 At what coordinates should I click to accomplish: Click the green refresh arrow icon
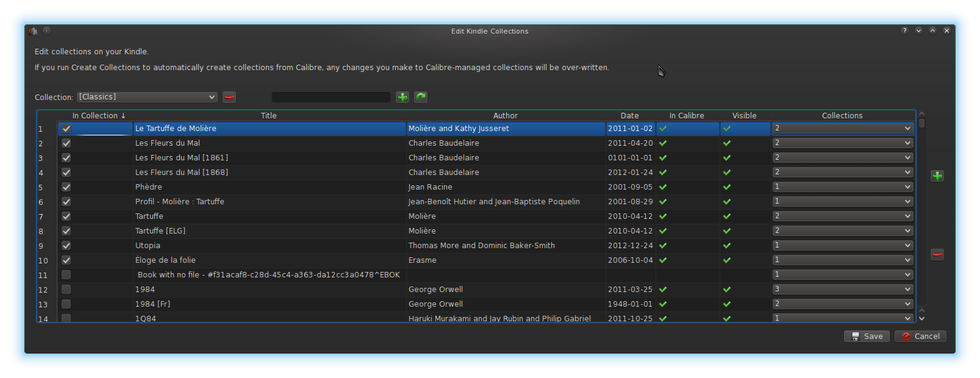421,97
